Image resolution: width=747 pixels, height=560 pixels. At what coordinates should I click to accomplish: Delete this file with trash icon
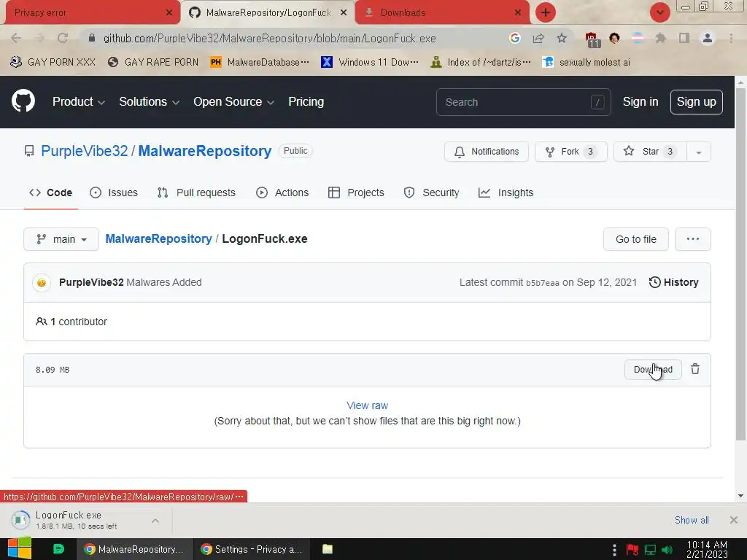pyautogui.click(x=695, y=369)
